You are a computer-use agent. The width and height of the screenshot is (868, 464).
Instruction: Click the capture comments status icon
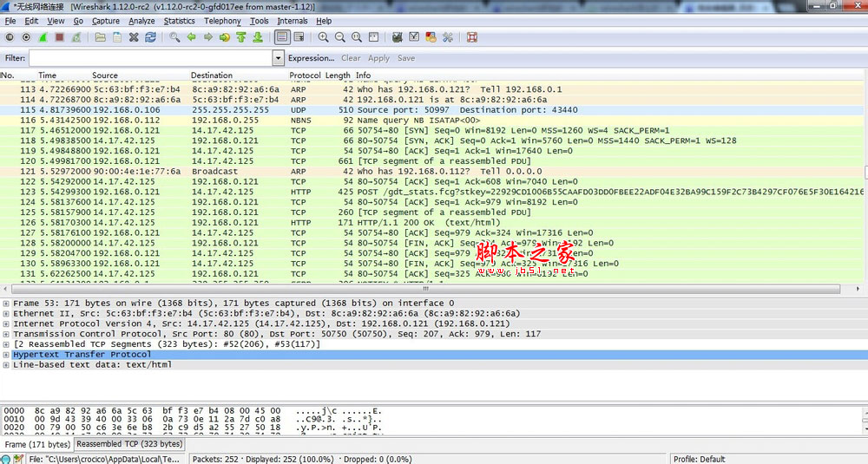coord(18,459)
